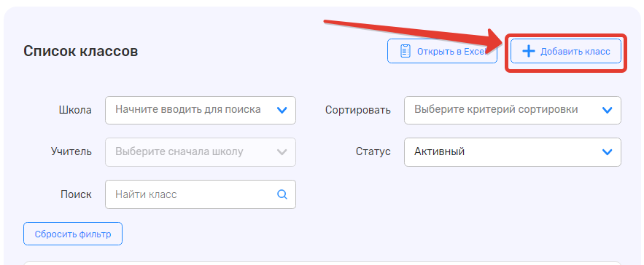Open the Учитель dropdown
Viewport: 644px width, 265px height.
(x=201, y=152)
